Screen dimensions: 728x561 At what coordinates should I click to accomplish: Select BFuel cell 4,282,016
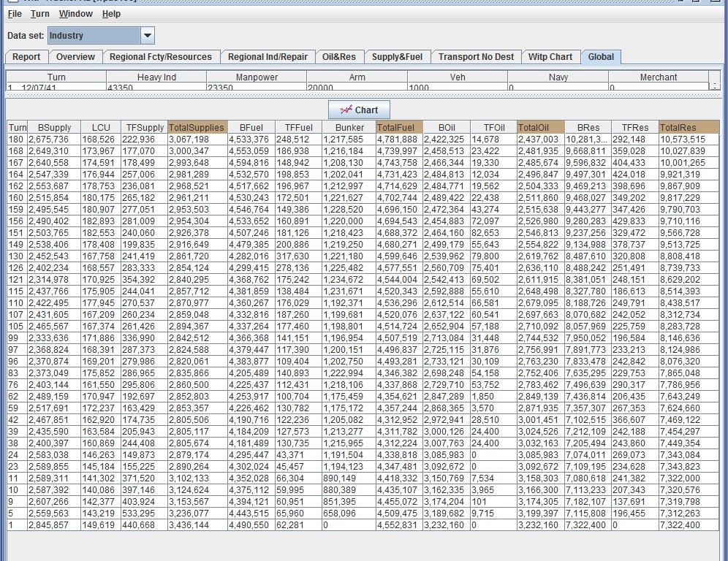point(251,256)
